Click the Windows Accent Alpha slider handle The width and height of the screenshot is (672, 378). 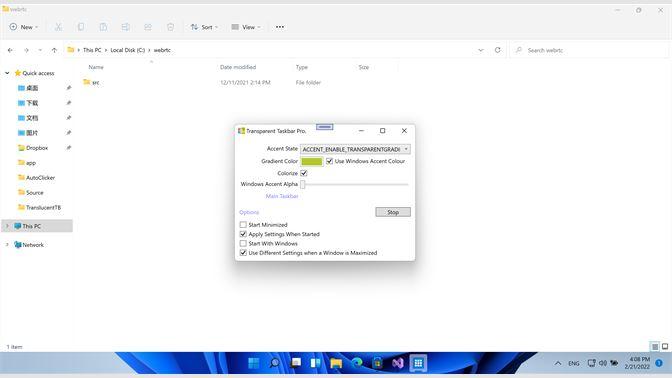click(x=303, y=184)
